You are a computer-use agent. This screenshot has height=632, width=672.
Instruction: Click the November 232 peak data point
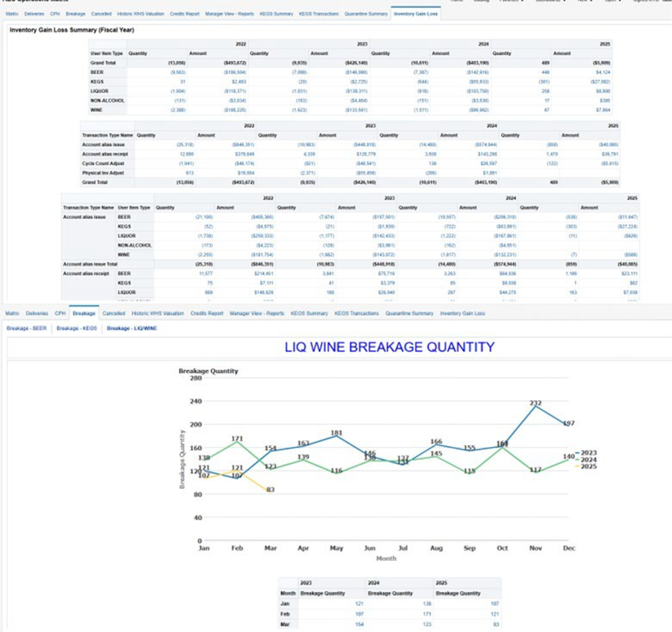click(x=536, y=406)
